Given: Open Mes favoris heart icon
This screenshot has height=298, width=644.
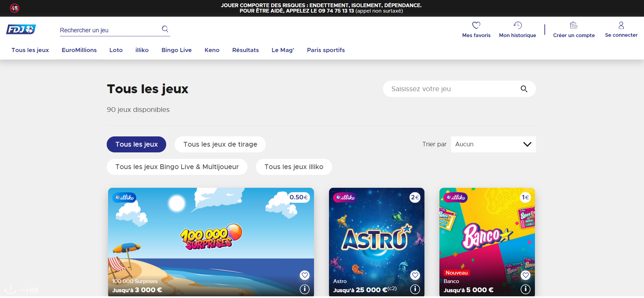Looking at the screenshot, I should [x=476, y=25].
